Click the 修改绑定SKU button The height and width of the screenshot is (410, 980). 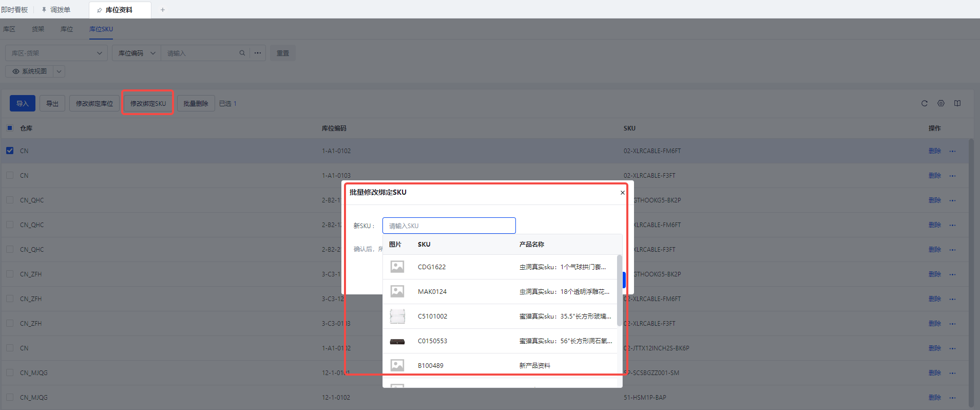click(148, 103)
